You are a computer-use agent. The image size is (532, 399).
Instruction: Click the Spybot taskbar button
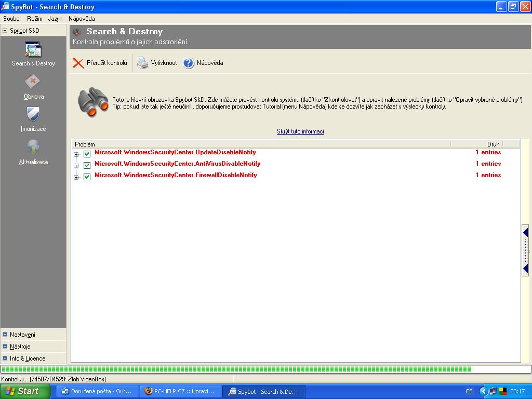[263, 391]
